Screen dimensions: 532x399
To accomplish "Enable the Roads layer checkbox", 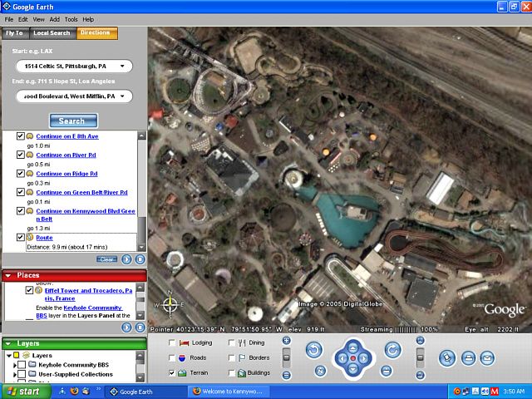I will [x=172, y=357].
